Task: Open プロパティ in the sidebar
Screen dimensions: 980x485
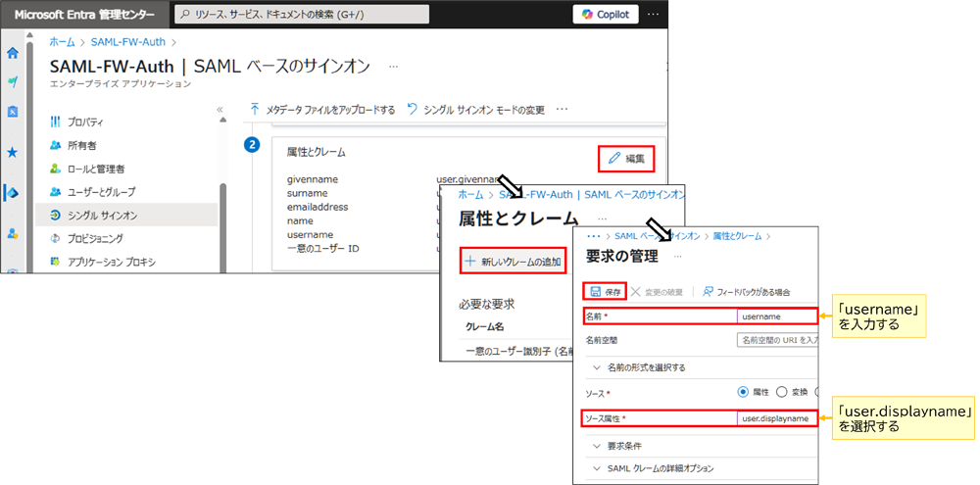Action: [x=84, y=121]
